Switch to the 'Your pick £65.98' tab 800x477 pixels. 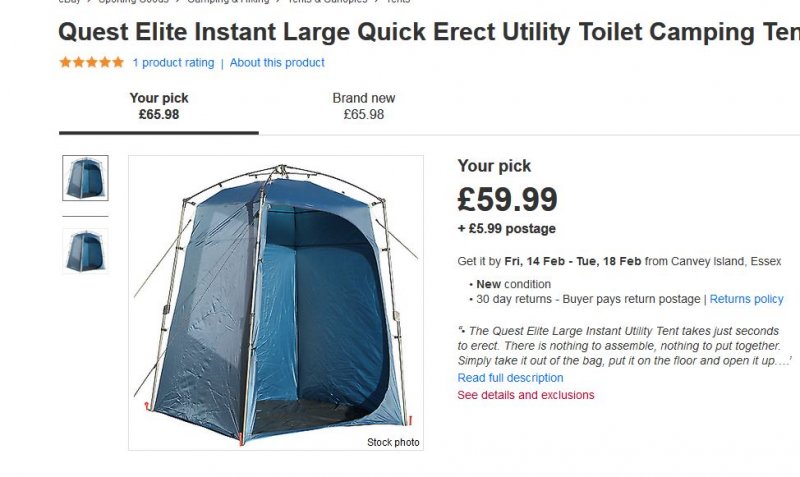click(159, 106)
